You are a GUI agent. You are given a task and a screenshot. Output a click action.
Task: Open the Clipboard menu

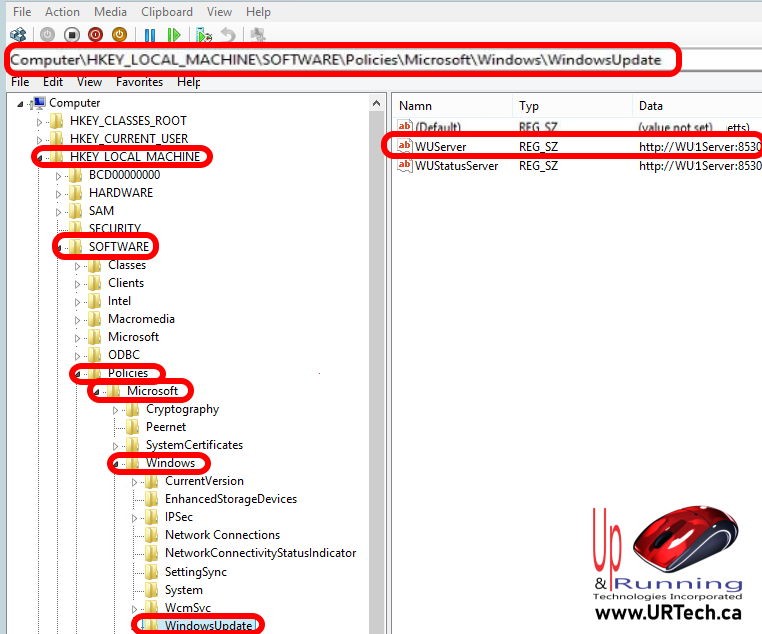(169, 12)
